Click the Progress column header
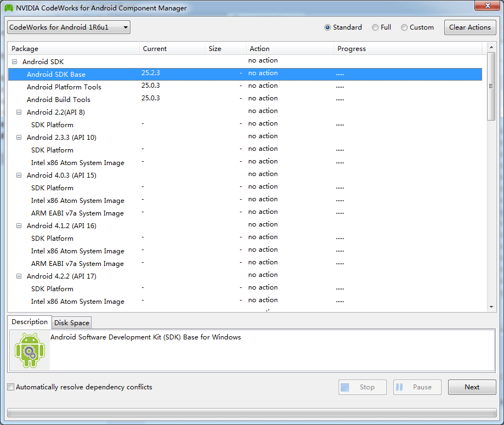Screen dimensions: 504x425 pyautogui.click(x=408, y=49)
